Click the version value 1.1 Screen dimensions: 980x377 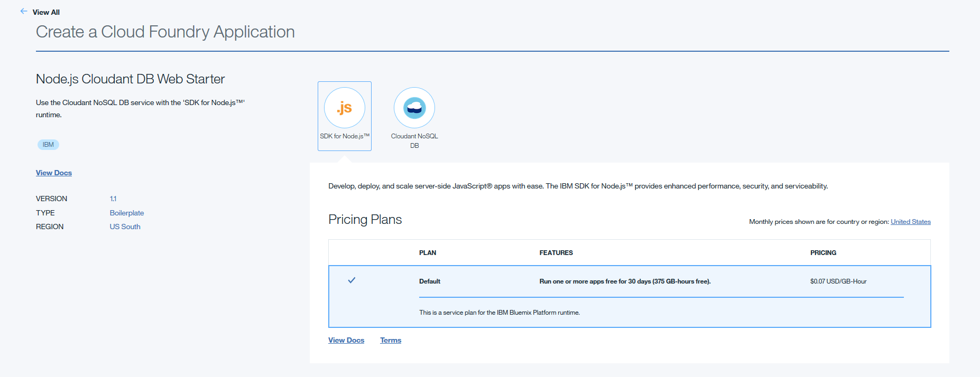113,199
